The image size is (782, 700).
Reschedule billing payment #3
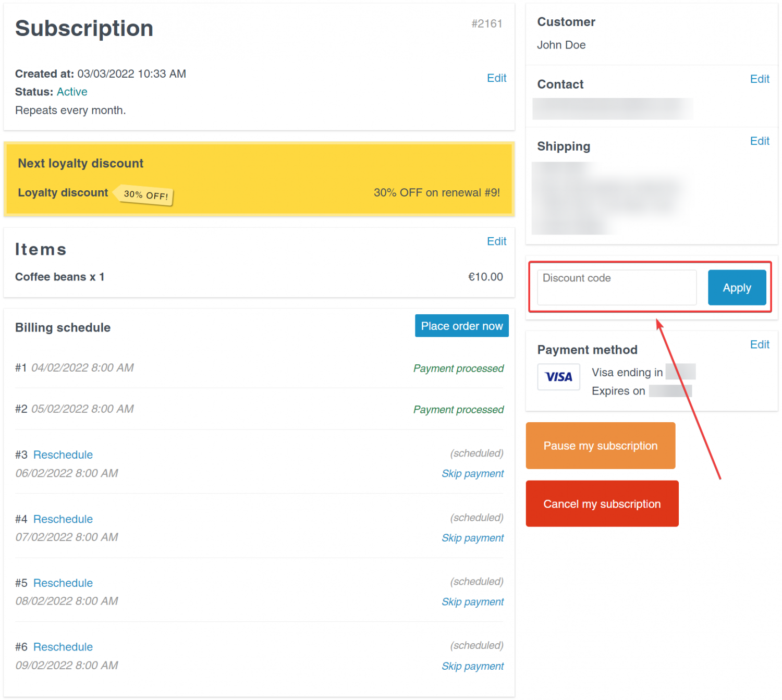[x=63, y=455]
